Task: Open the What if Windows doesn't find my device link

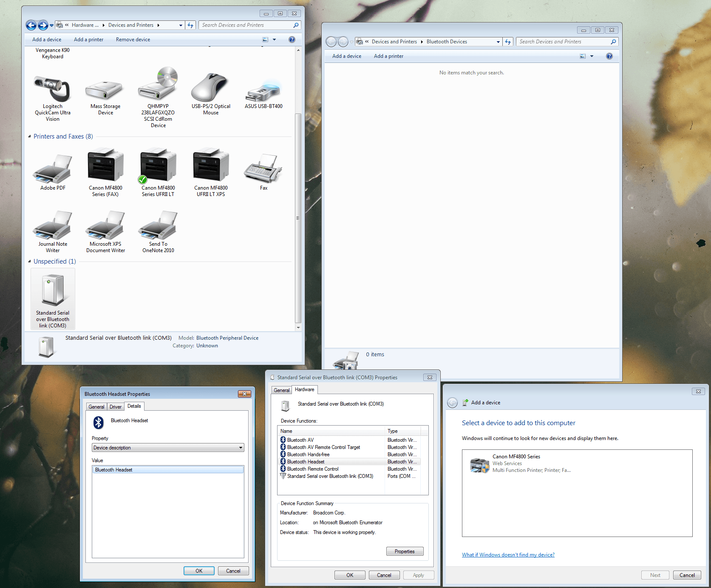Action: [508, 555]
